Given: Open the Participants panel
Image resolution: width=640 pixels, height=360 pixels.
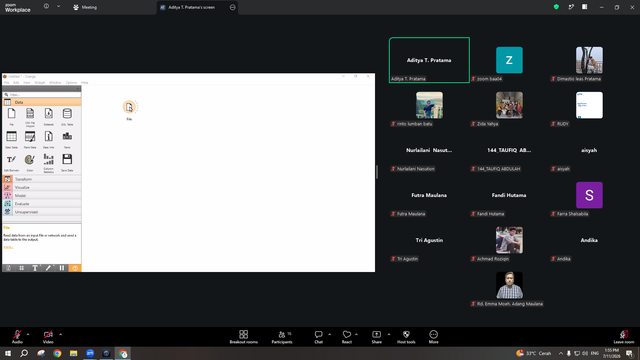Looking at the screenshot, I should coord(282,337).
